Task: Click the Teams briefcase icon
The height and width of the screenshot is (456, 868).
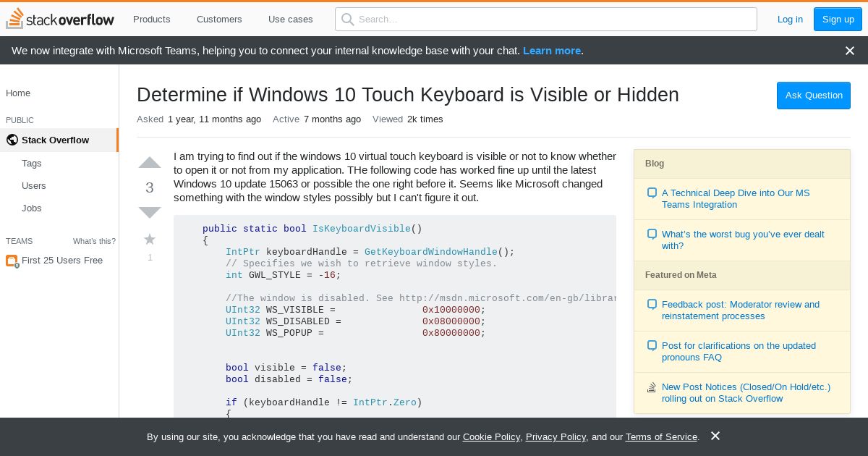Action: (x=12, y=261)
